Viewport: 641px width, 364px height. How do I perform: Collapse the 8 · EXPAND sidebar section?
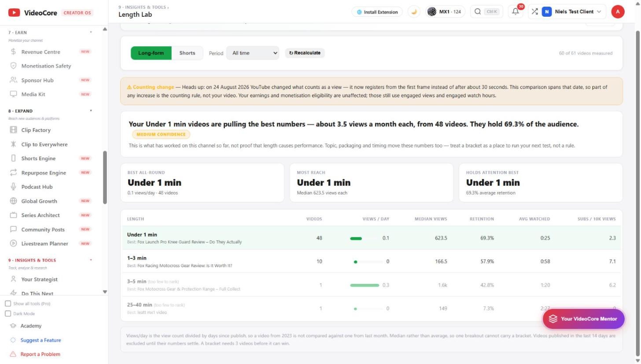point(91,110)
